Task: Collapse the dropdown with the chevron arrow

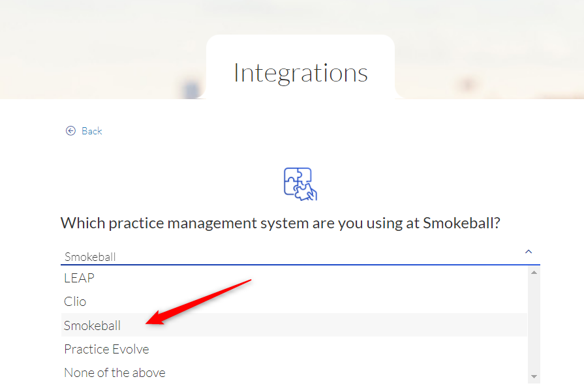Action: click(528, 252)
